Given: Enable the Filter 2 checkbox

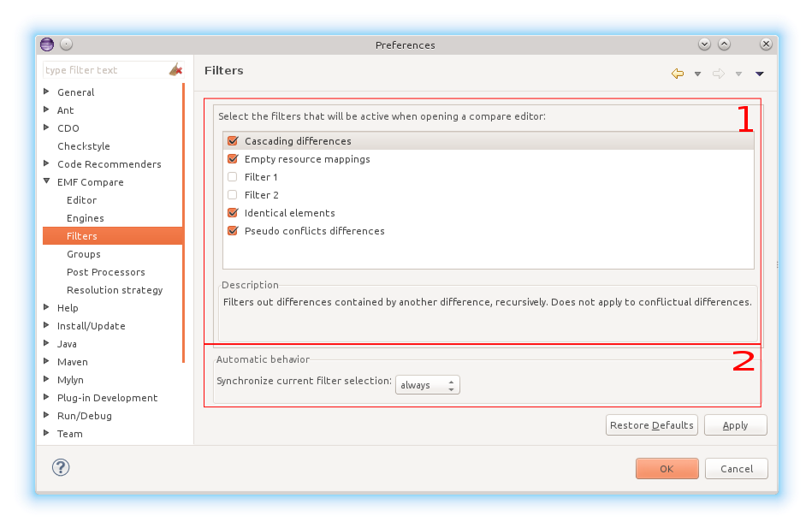Looking at the screenshot, I should tap(232, 195).
